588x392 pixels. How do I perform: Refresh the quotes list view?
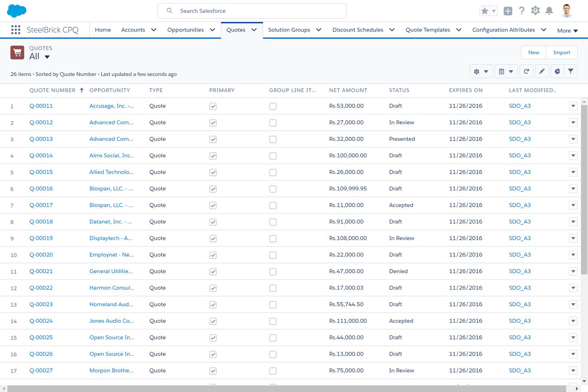pyautogui.click(x=526, y=71)
